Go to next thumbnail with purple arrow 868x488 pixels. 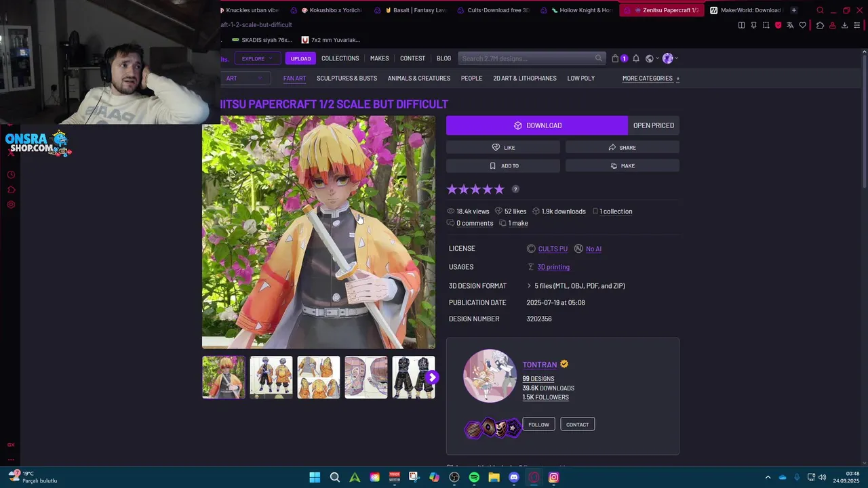coord(431,378)
